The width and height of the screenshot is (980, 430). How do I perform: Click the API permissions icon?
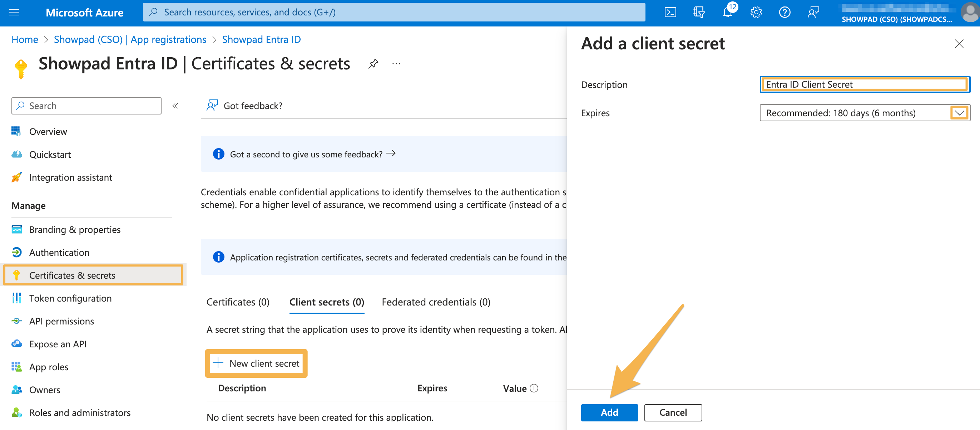tap(16, 321)
